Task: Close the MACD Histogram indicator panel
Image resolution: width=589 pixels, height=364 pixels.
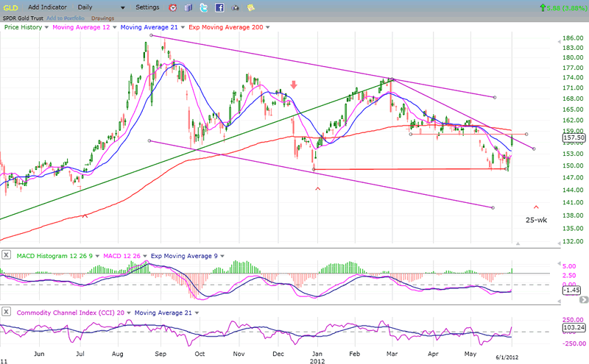Action: (x=6, y=254)
